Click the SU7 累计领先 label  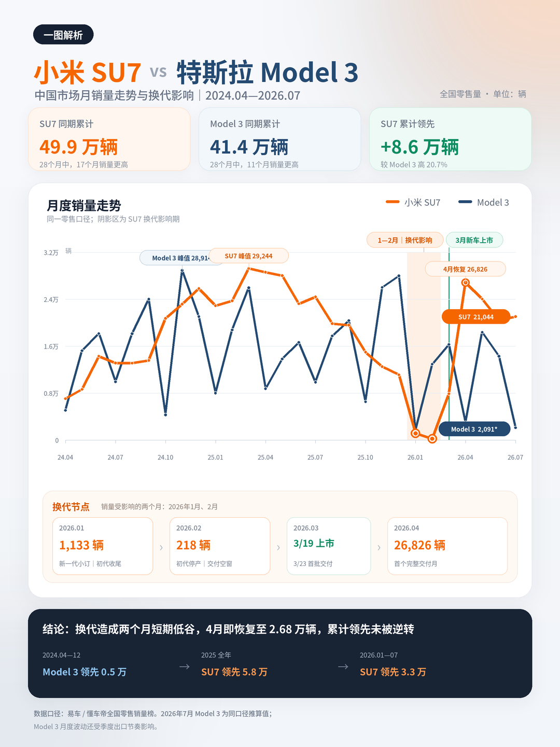(x=408, y=124)
